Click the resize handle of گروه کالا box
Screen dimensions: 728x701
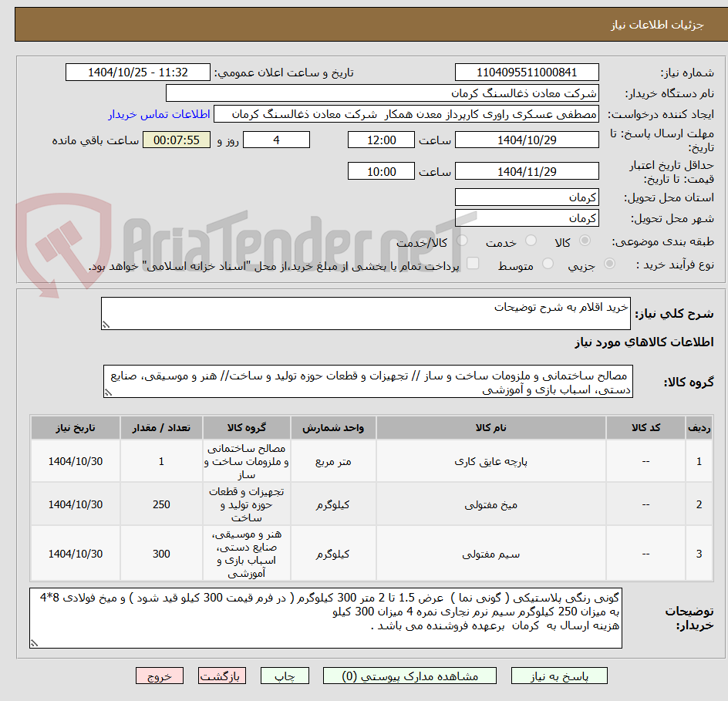108,393
